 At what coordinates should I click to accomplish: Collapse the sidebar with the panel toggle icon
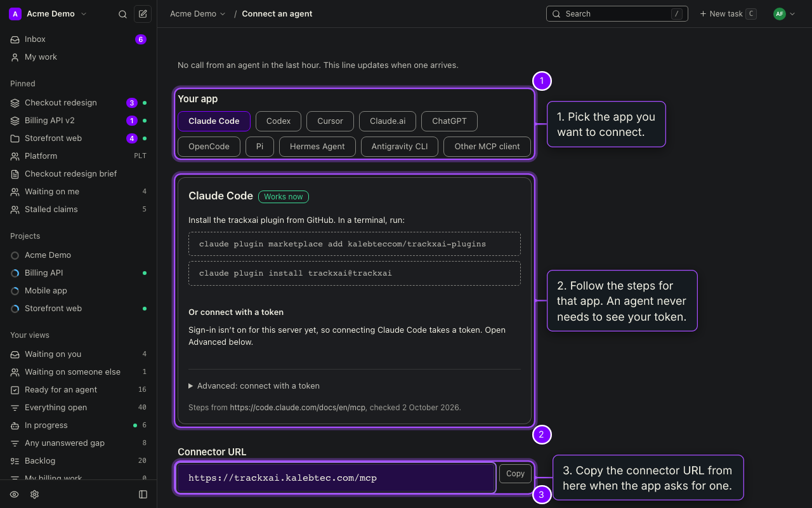point(143,494)
